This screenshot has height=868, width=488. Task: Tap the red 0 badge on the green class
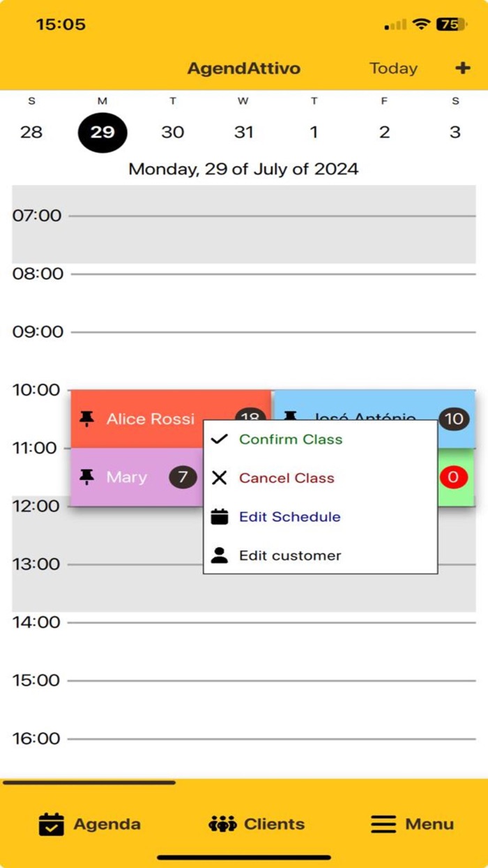(x=452, y=477)
